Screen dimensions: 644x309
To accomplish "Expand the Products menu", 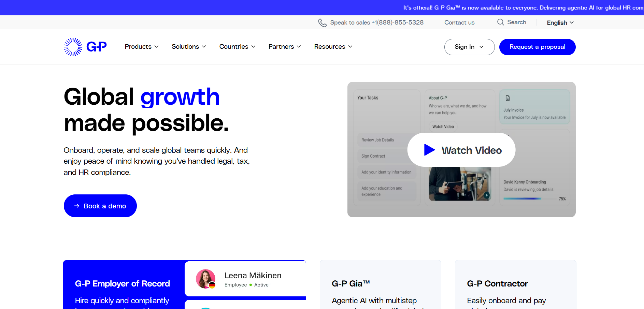I will (142, 47).
